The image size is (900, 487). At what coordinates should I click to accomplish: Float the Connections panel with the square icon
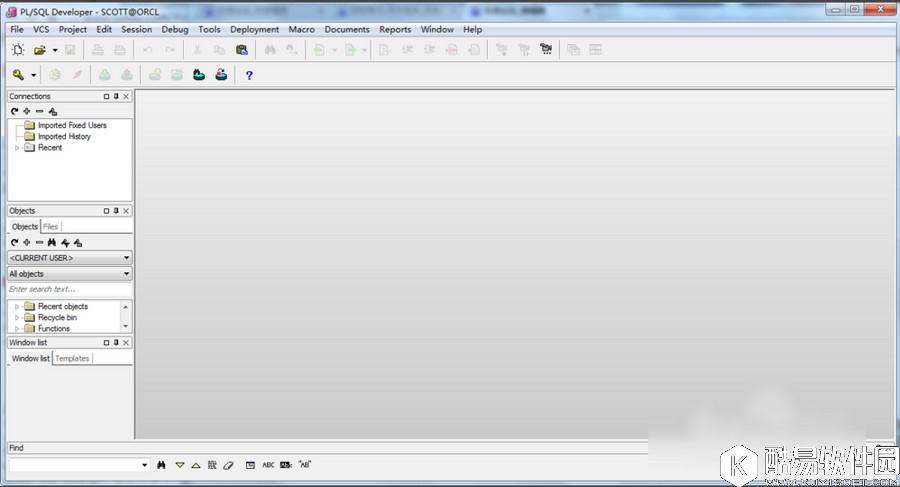tap(106, 96)
